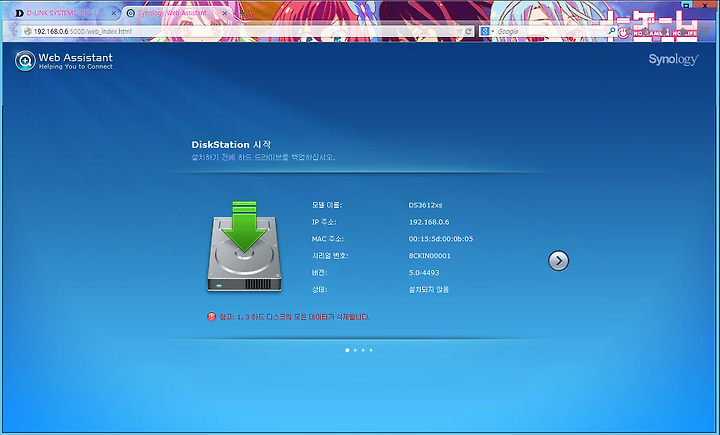Click the Synology brand logo
The height and width of the screenshot is (435, 720).
pyautogui.click(x=673, y=59)
